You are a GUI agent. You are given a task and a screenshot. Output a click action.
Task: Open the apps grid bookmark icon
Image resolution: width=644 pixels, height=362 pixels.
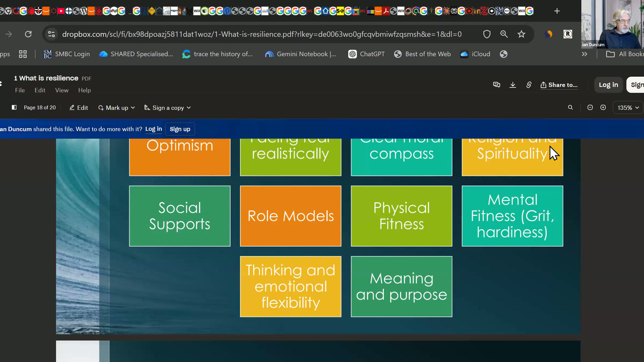coord(23,54)
